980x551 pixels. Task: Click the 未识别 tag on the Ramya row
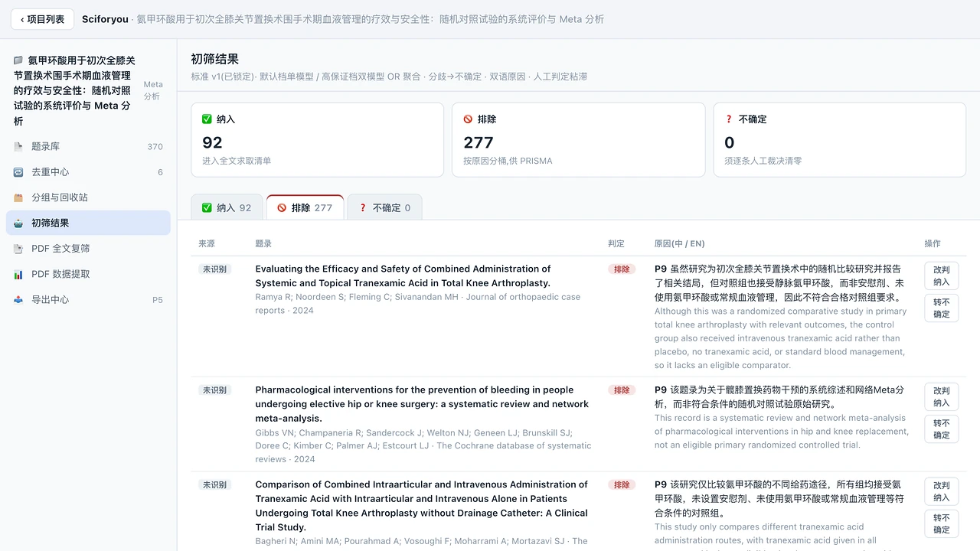(214, 269)
